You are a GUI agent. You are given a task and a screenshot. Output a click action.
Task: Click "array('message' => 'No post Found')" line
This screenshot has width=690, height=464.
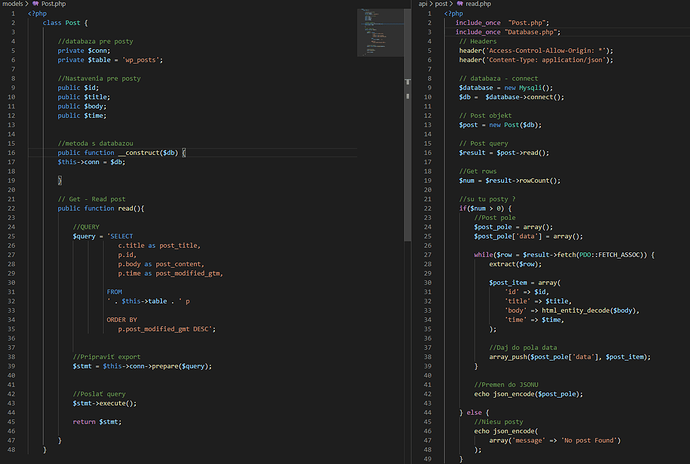point(555,440)
